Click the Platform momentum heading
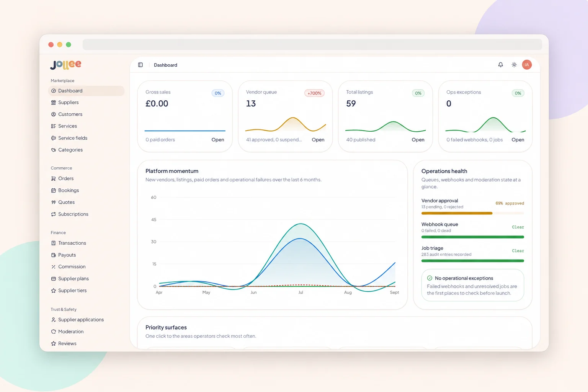The image size is (588, 392). click(172, 171)
